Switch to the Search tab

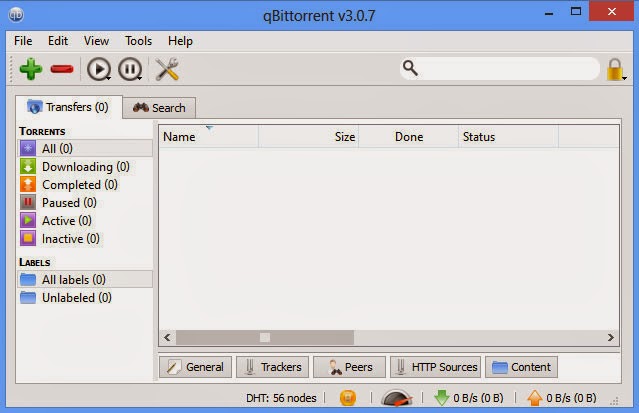coord(159,108)
